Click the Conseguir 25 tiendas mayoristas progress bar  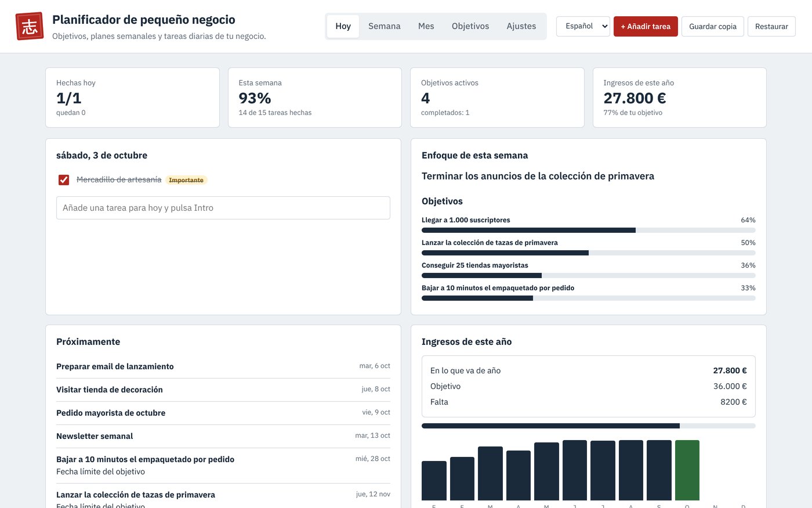click(x=589, y=276)
